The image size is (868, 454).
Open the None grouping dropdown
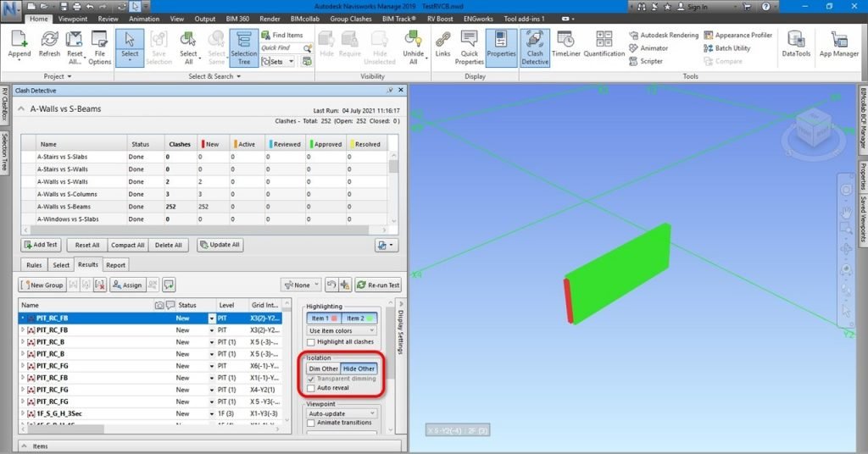301,285
